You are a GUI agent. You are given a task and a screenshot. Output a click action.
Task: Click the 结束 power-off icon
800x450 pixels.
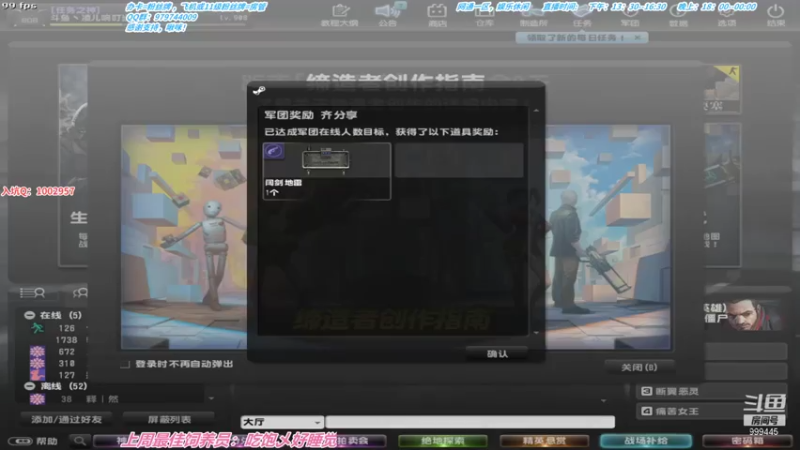[776, 15]
